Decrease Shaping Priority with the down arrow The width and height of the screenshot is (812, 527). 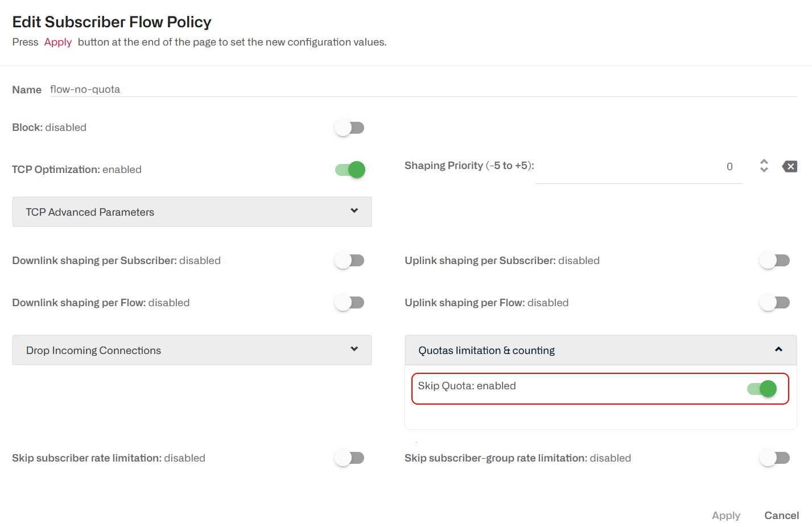click(x=764, y=170)
